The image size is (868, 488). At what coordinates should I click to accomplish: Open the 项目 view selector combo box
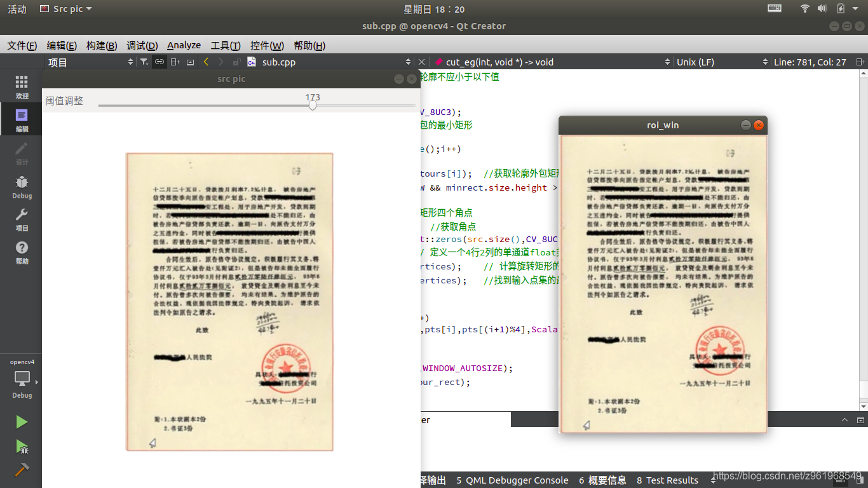[x=90, y=62]
